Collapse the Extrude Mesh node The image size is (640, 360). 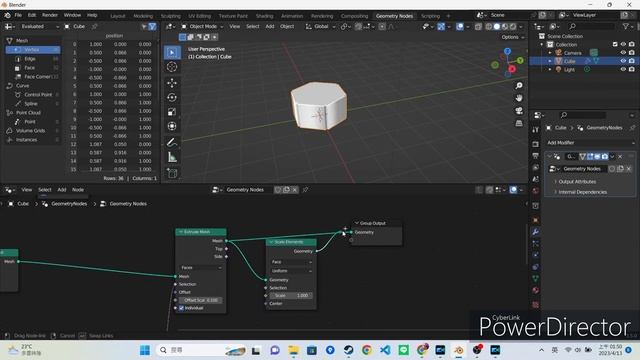coord(180,232)
